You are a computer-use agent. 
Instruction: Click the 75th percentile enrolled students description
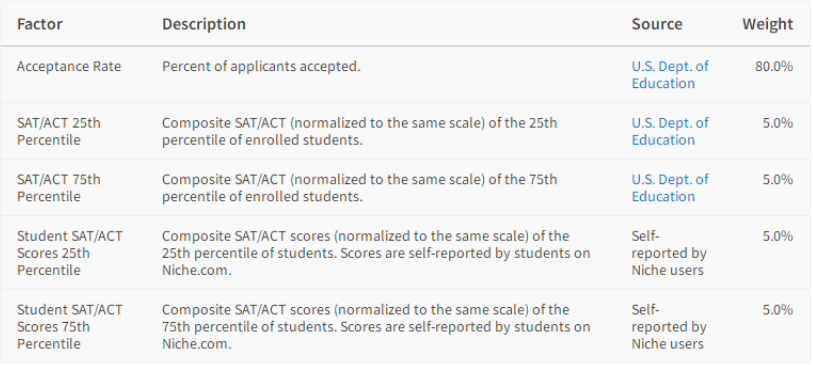pyautogui.click(x=359, y=188)
